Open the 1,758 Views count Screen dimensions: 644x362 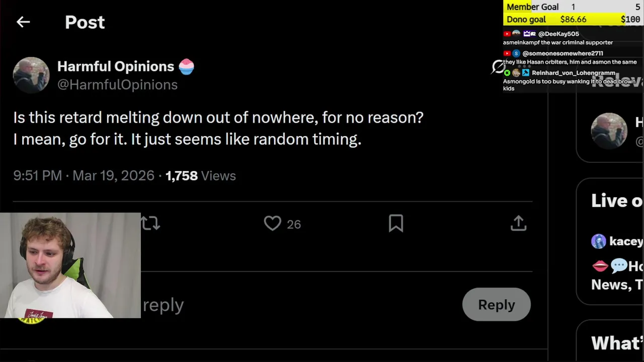click(x=200, y=175)
